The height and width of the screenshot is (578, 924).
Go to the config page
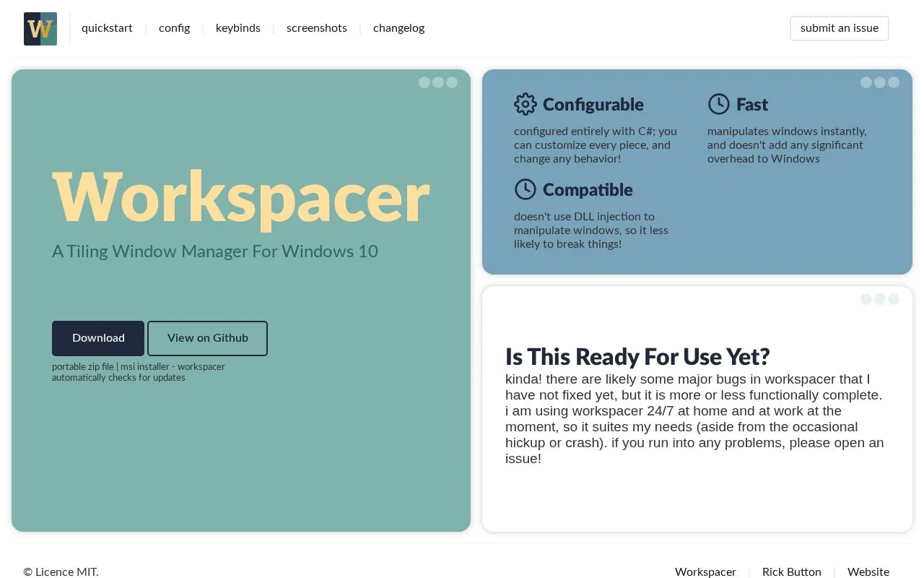[x=174, y=28]
